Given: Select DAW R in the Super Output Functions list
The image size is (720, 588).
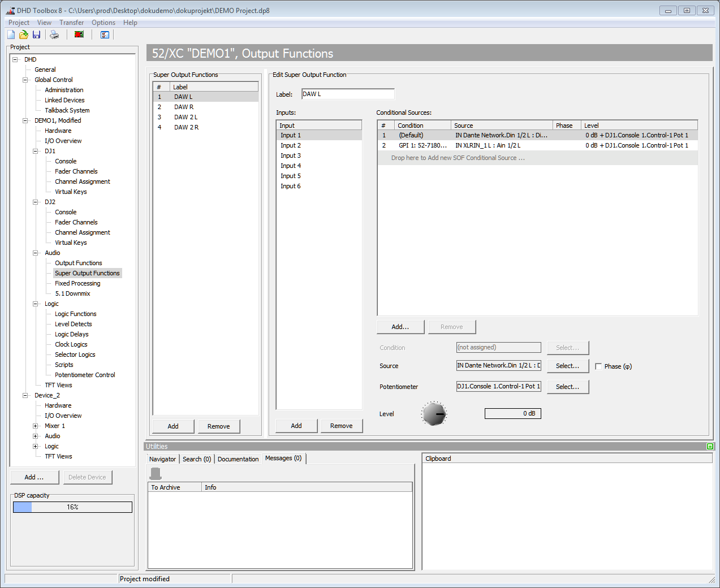Looking at the screenshot, I should pyautogui.click(x=206, y=107).
